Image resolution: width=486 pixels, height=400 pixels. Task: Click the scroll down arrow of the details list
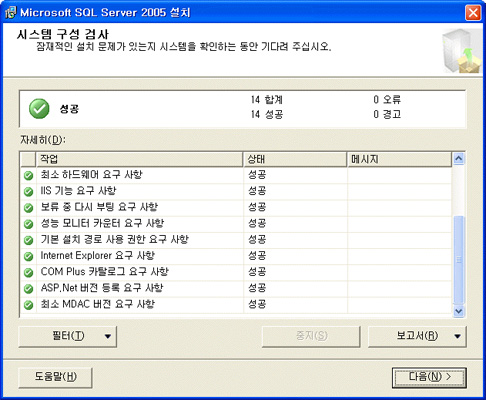[459, 311]
